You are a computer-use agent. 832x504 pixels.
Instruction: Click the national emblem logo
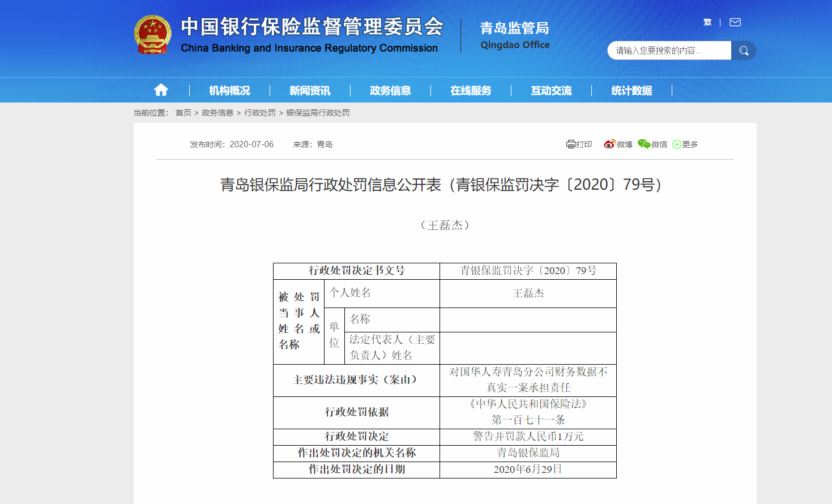point(152,35)
